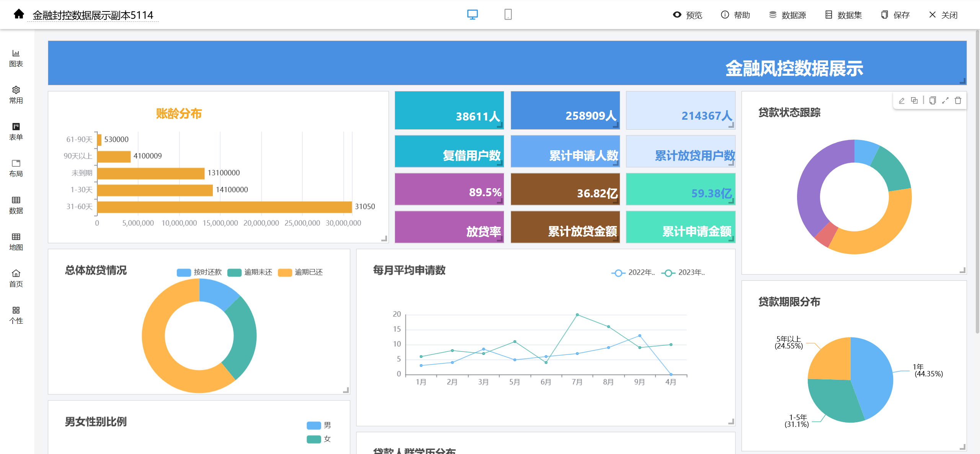Open the 数据集 dataset button

point(843,15)
